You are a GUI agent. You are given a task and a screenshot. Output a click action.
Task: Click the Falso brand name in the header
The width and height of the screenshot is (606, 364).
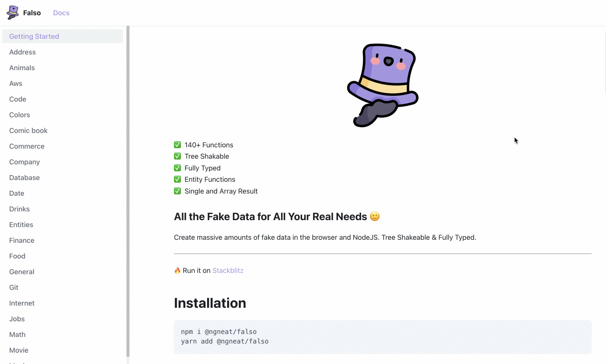click(x=32, y=13)
